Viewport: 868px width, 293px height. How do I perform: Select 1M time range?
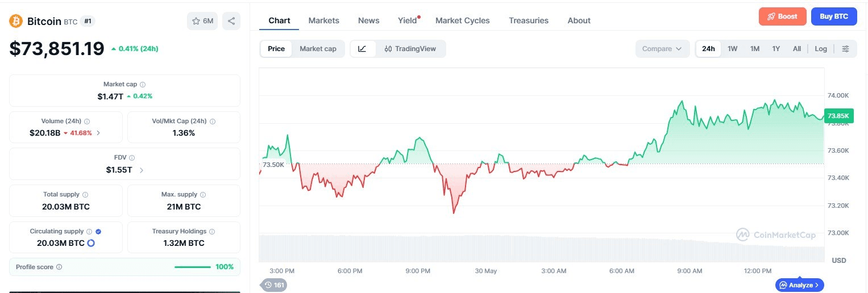[x=754, y=49]
